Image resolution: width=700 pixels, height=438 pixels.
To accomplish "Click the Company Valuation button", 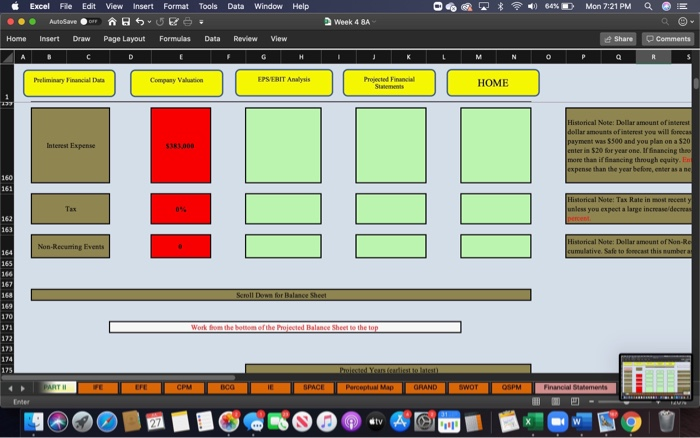I will click(176, 83).
